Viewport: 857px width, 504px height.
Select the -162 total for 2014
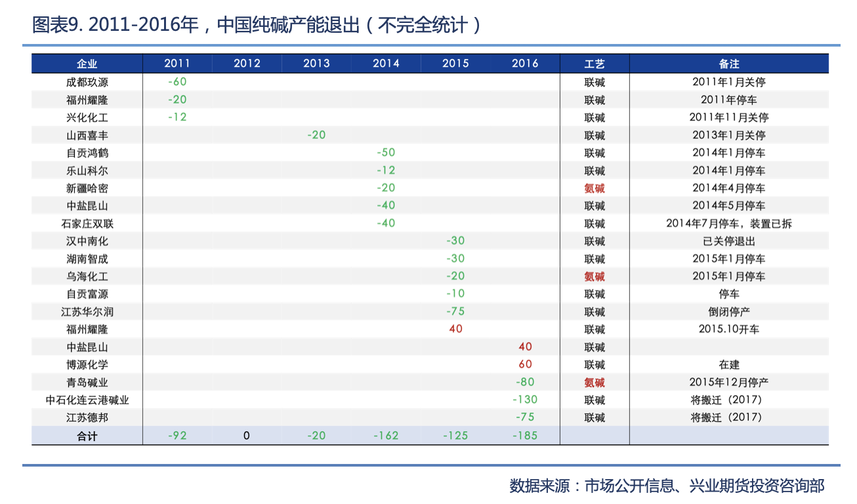[386, 436]
